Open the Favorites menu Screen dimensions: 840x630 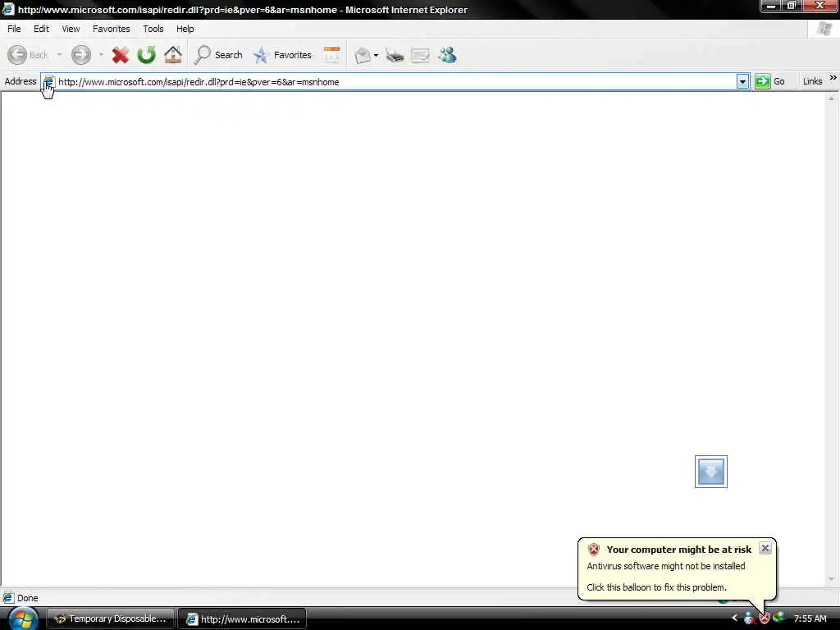(x=111, y=29)
